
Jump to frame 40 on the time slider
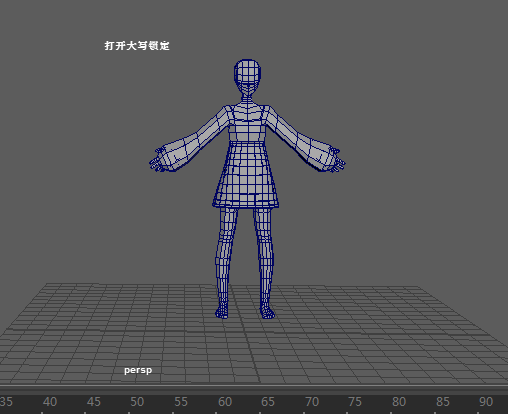tap(50, 402)
